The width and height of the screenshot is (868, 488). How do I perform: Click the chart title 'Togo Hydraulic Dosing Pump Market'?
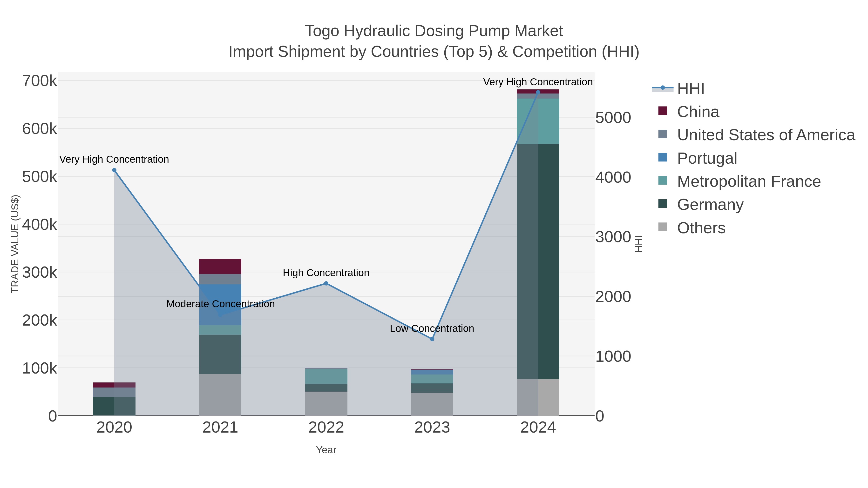[434, 31]
